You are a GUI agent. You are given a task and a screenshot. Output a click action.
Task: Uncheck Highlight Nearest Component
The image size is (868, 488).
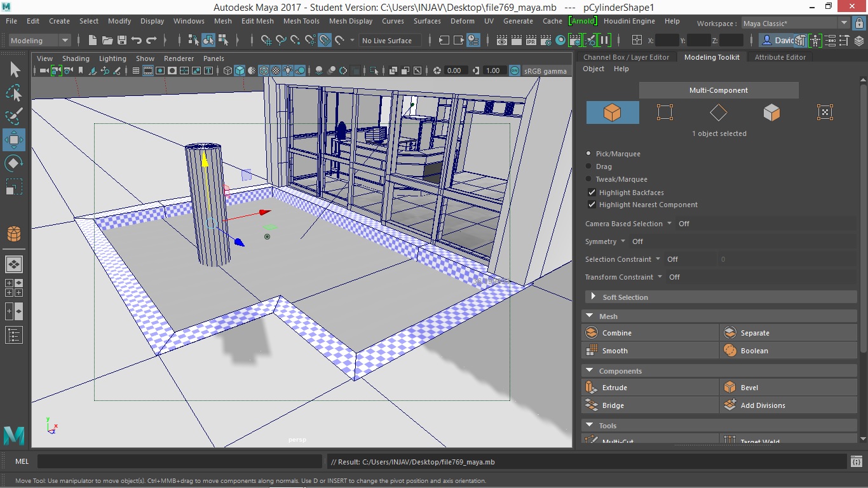592,205
